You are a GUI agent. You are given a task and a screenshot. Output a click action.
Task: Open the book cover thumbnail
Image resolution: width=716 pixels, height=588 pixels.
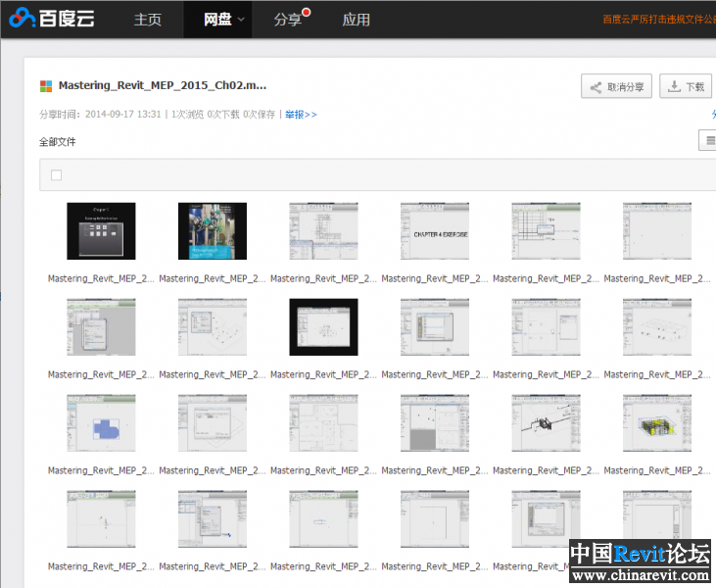(x=213, y=231)
